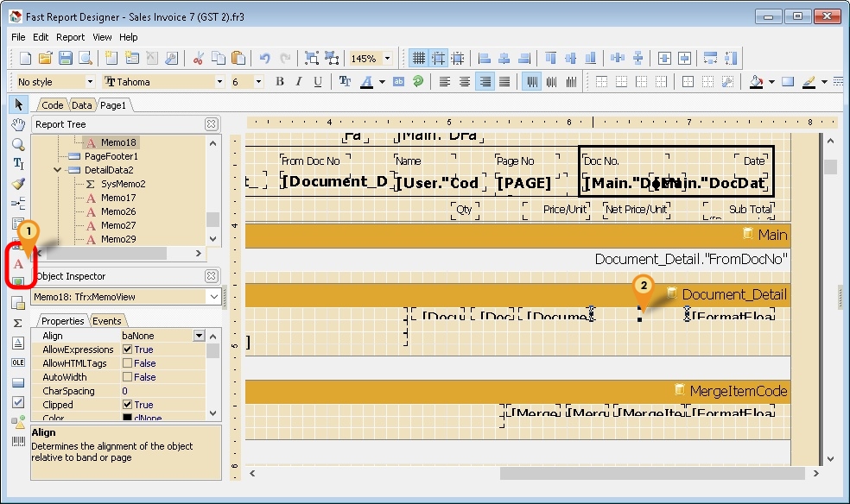Click the Bold formatting button
The image size is (850, 504).
pos(280,82)
